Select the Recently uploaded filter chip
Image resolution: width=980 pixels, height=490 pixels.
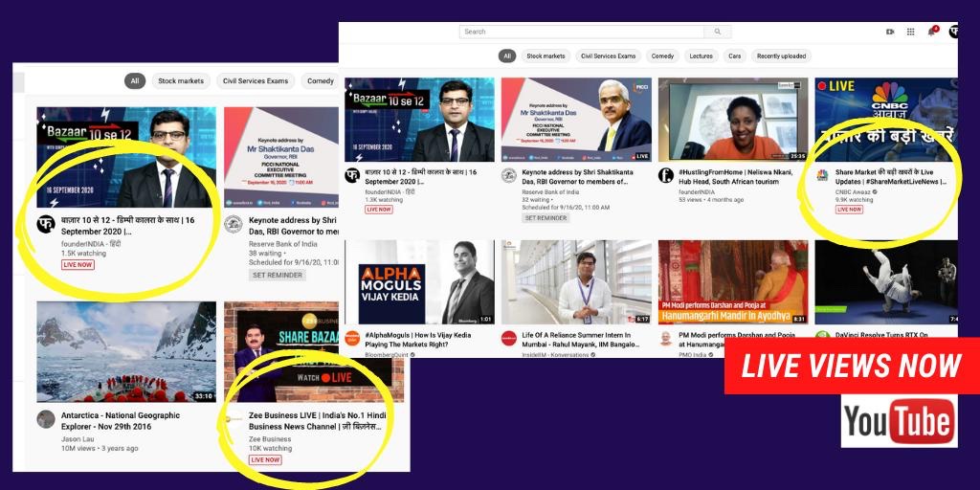(x=781, y=56)
